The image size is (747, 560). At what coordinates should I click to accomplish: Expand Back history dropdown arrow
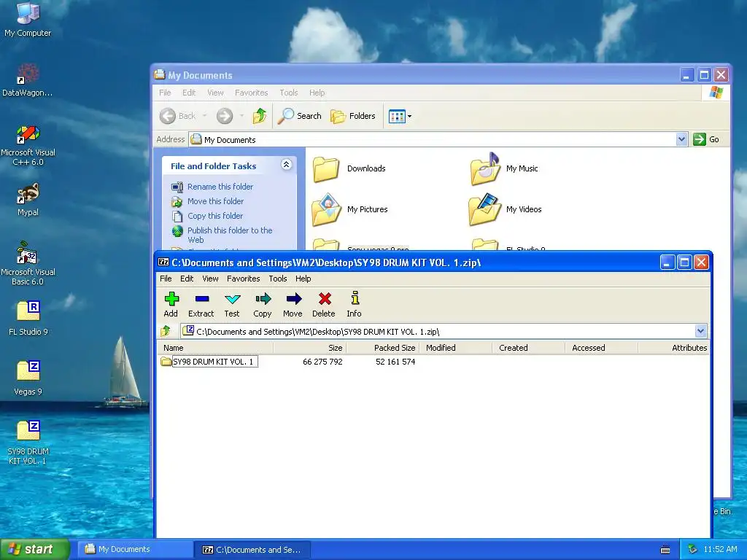point(204,116)
